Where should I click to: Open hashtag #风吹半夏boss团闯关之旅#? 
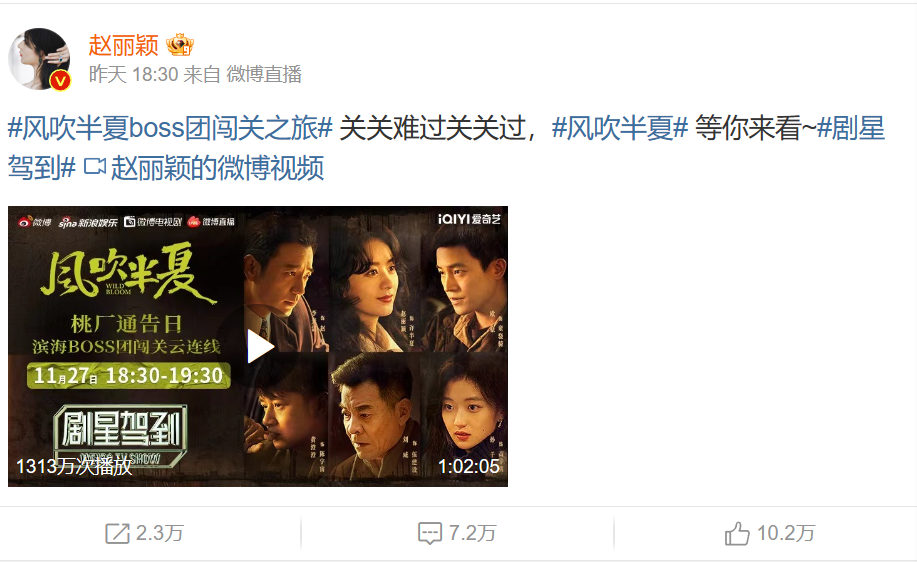170,128
